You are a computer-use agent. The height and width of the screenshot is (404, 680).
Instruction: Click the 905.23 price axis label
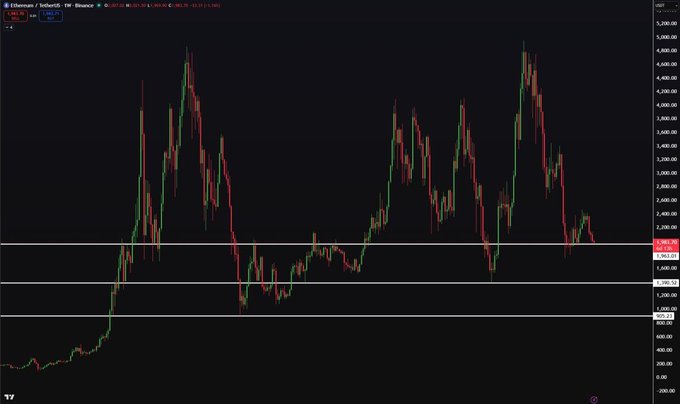click(664, 316)
